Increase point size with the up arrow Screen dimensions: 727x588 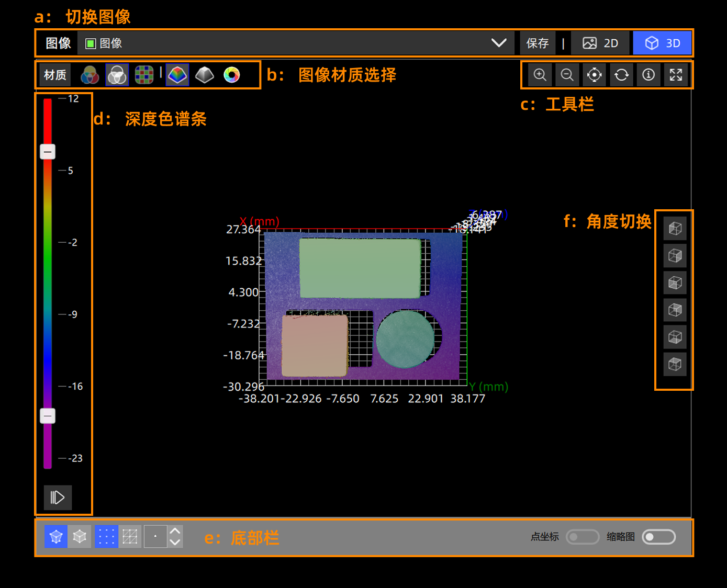tap(175, 531)
